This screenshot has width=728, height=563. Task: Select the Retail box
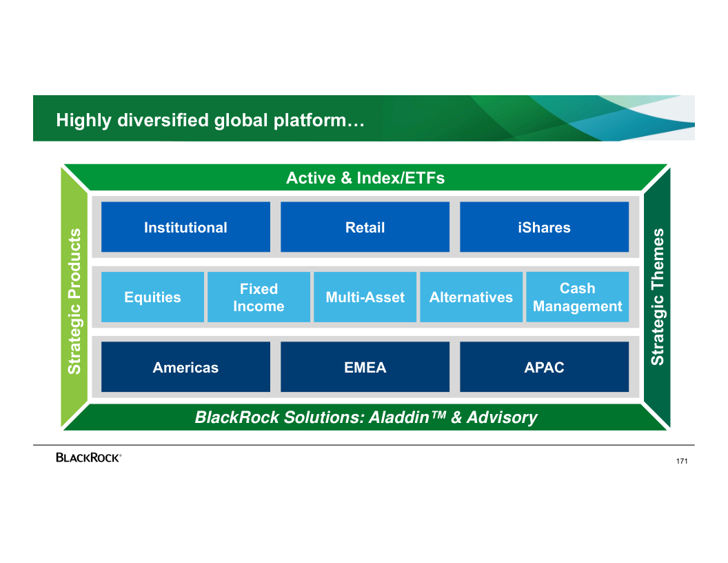365,227
